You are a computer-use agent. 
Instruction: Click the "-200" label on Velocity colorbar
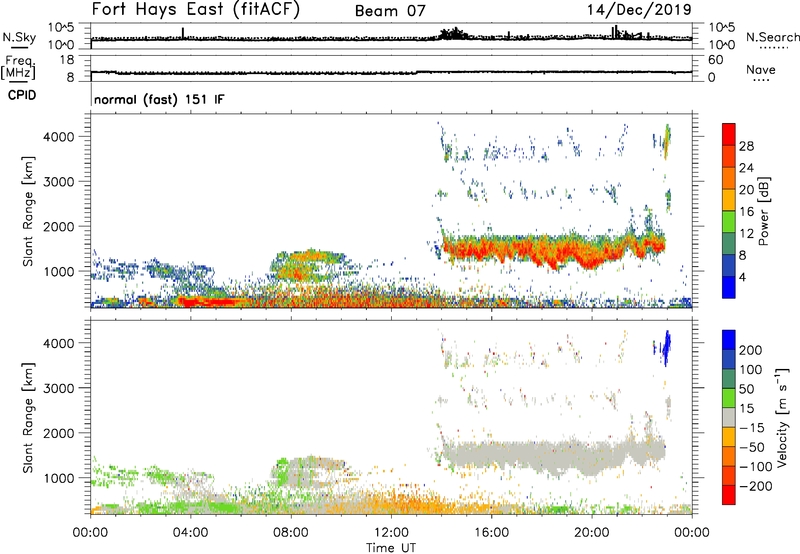click(756, 486)
